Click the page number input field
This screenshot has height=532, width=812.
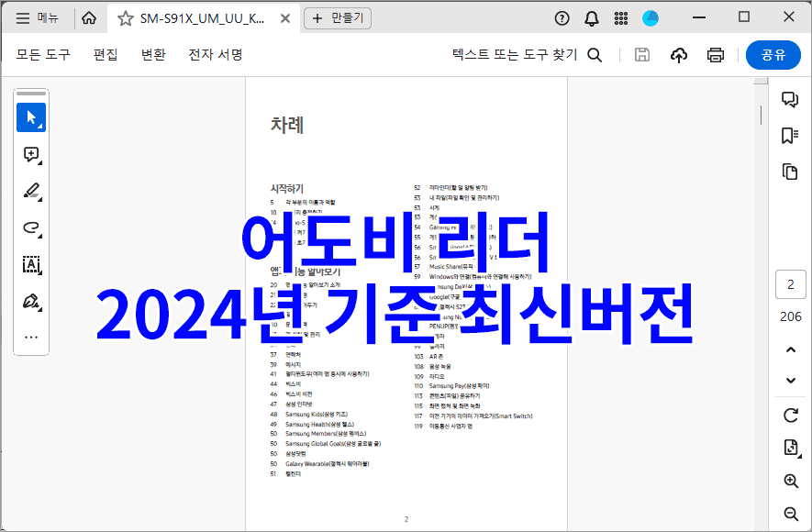click(x=790, y=284)
